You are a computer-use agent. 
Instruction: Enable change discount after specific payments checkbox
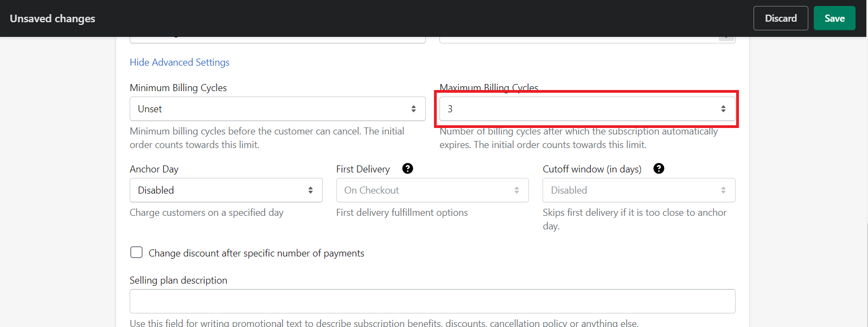pos(137,253)
